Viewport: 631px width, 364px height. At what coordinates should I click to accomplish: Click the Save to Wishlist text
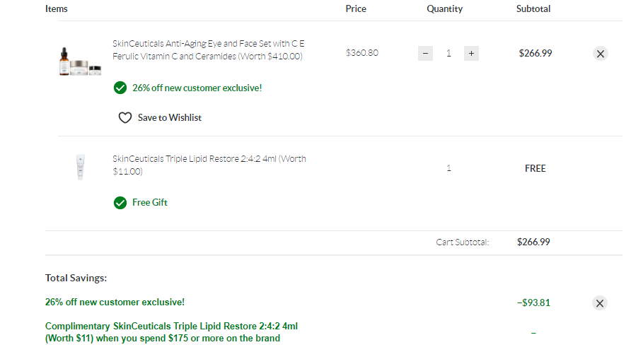click(170, 118)
